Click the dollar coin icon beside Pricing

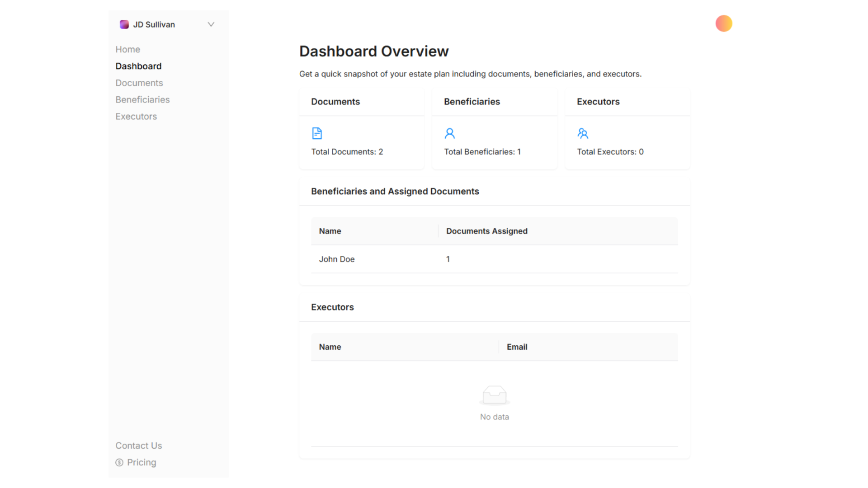point(119,462)
